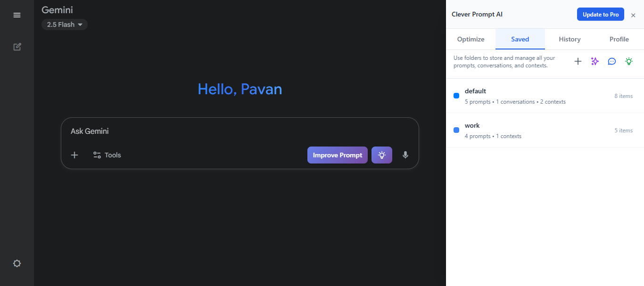Click the '5 items' count
644x286 pixels.
[x=623, y=131]
